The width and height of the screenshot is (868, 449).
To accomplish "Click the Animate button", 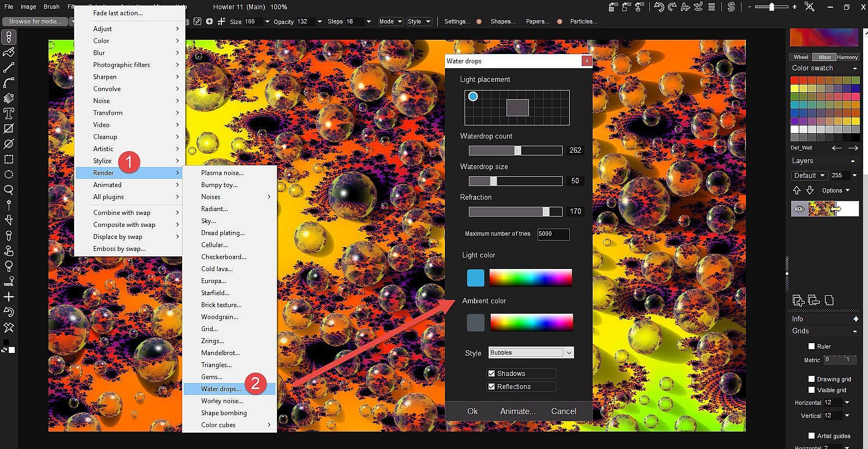I will pyautogui.click(x=517, y=411).
